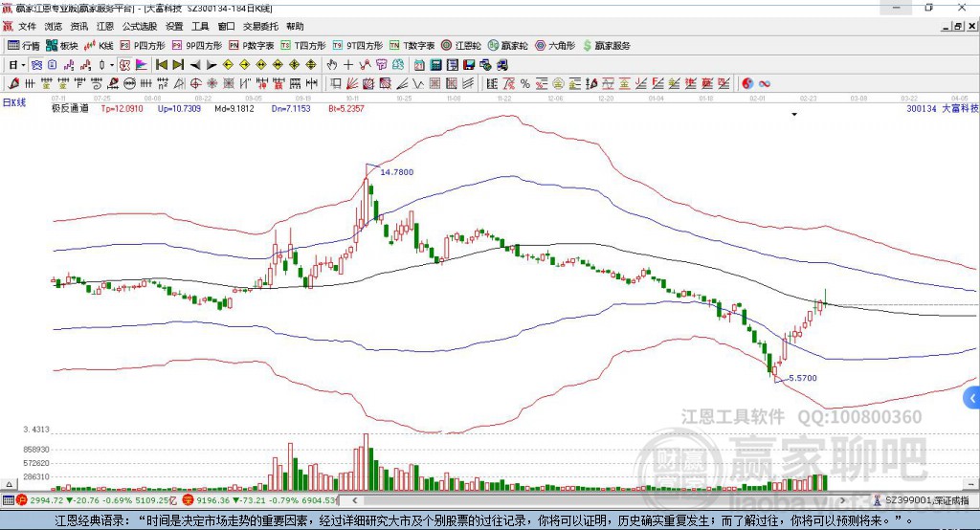This screenshot has width=980, height=530.
Task: Open the 9T四方形 tool
Action: pos(358,46)
